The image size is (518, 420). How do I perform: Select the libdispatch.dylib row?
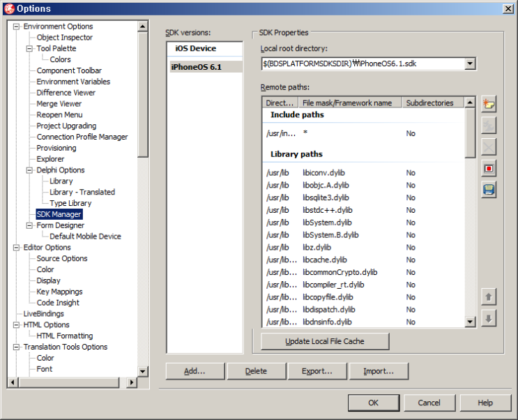point(363,310)
